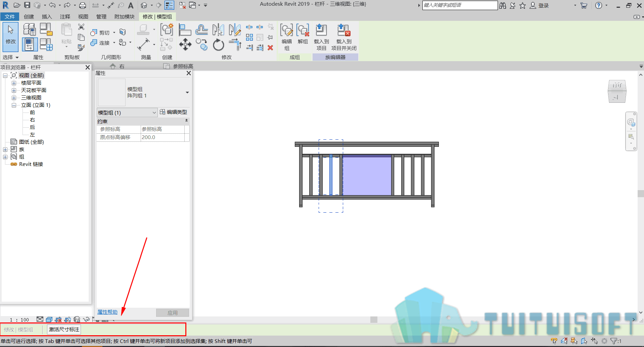Collapse the 立面 (立面 1) tree node
The image size is (644, 347).
14,105
